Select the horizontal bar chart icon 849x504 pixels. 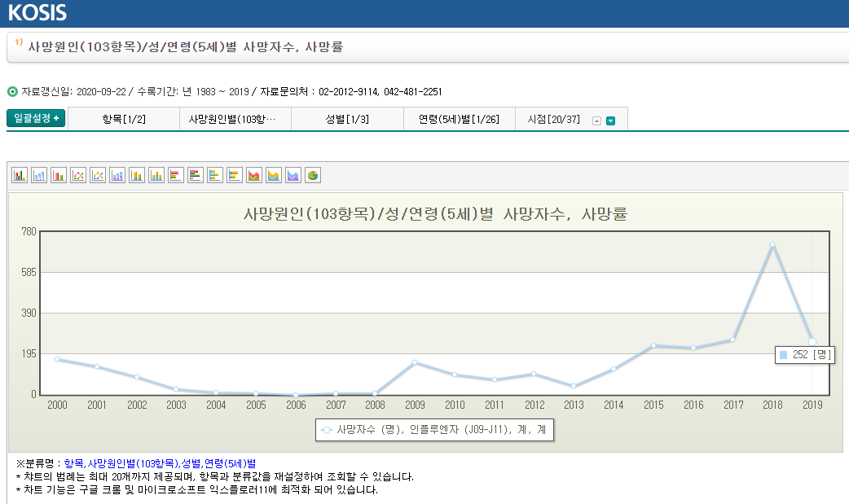tap(175, 174)
